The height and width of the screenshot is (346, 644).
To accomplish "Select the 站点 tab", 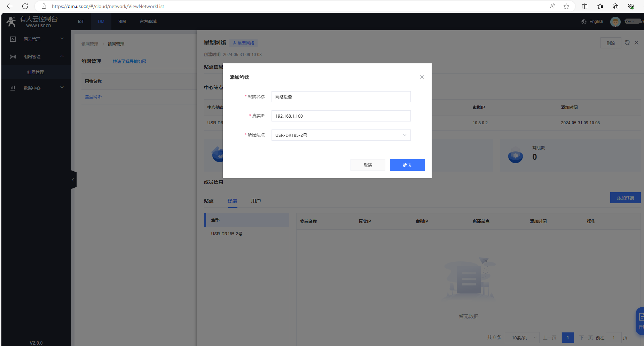I will [209, 201].
